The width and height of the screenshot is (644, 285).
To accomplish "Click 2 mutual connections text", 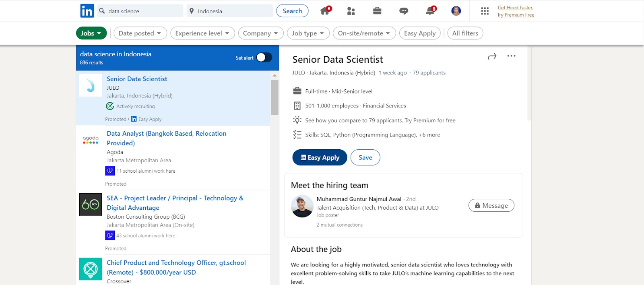I will pos(339,225).
